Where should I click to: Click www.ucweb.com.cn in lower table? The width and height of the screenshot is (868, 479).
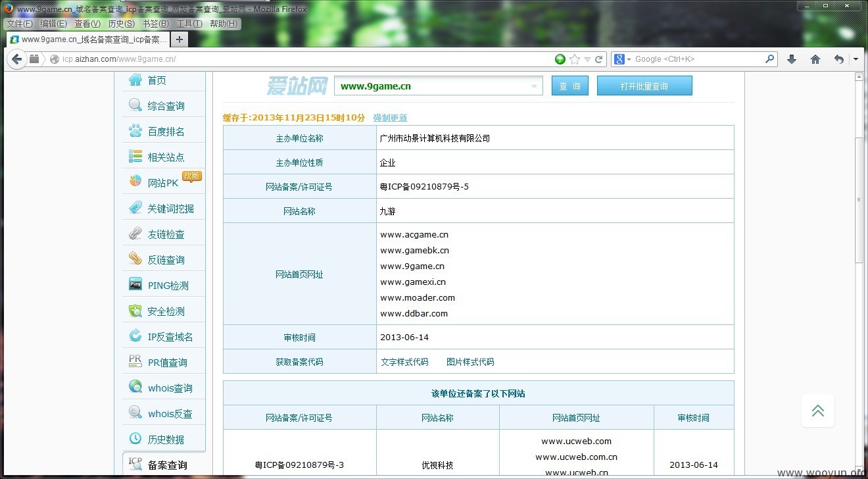click(577, 457)
